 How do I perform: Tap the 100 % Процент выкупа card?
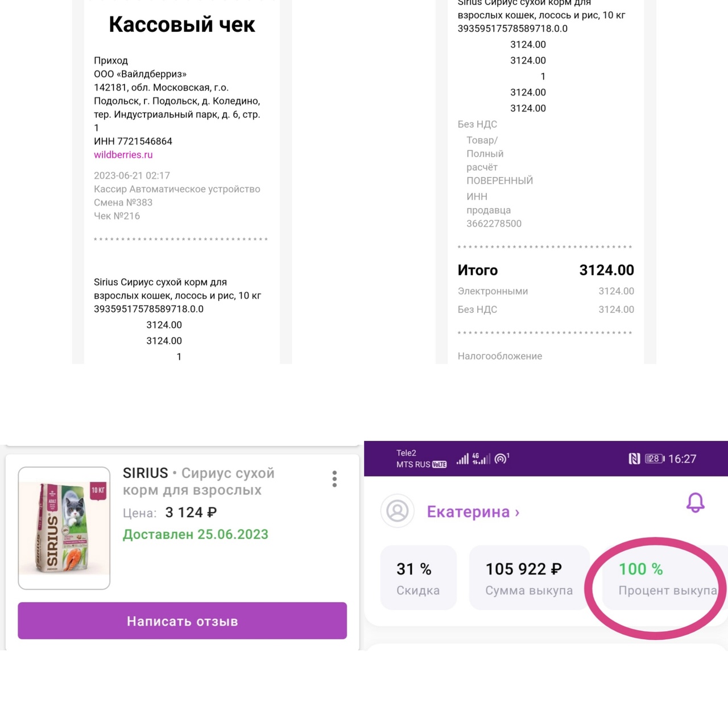click(665, 578)
